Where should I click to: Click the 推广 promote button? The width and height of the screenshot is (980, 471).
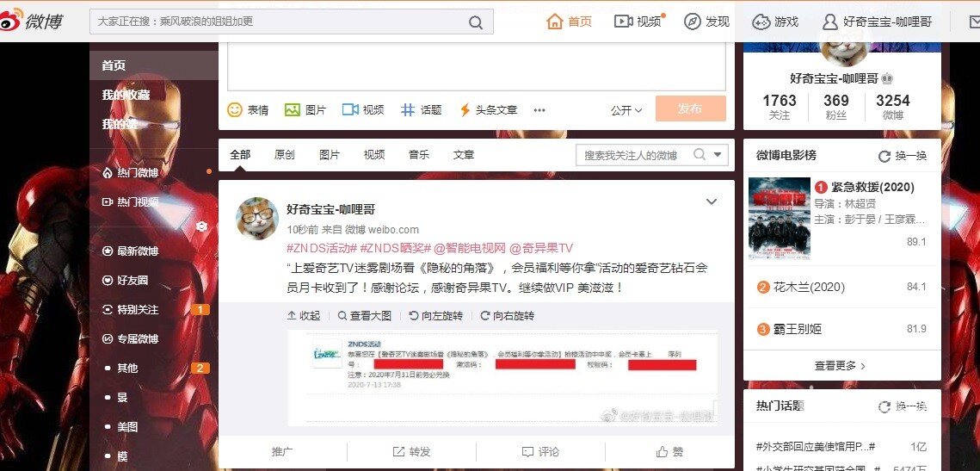click(x=282, y=451)
